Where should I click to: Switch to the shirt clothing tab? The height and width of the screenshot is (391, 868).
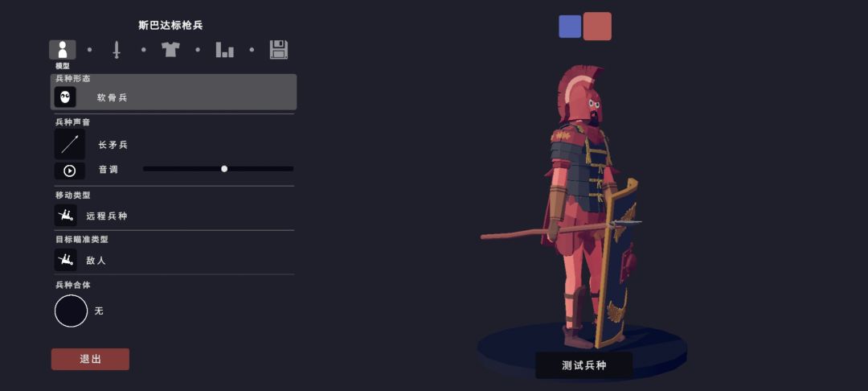(x=170, y=49)
